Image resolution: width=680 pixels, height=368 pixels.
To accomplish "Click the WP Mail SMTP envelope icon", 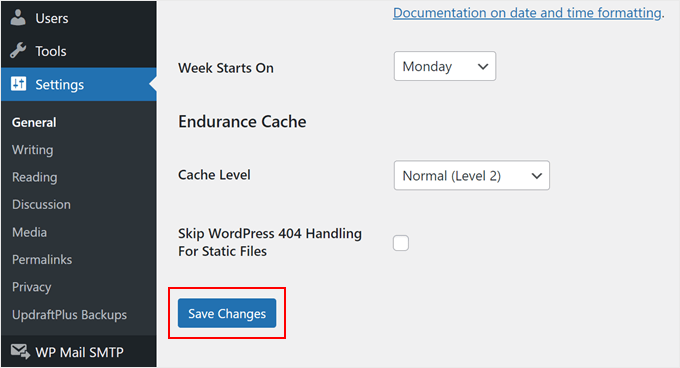I will (20, 352).
